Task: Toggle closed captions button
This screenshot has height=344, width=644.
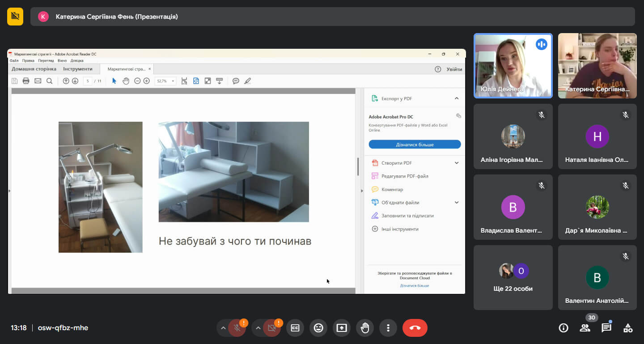Action: 295,328
